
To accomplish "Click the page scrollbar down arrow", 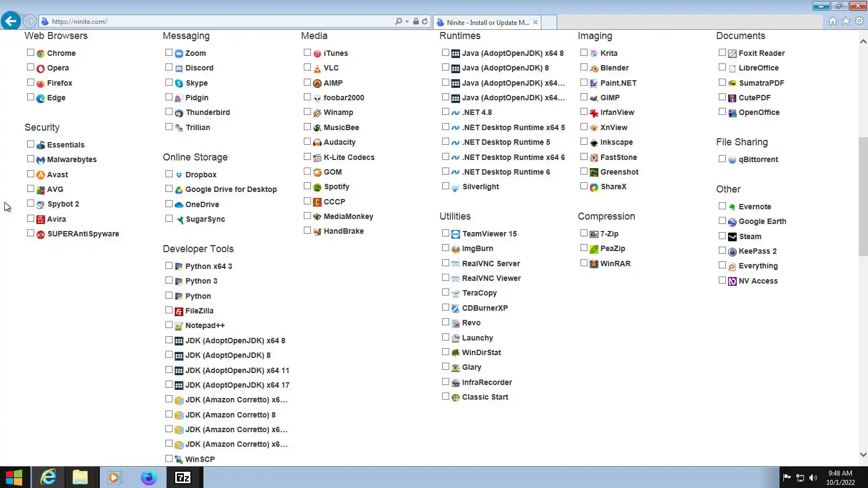I will 863,455.
